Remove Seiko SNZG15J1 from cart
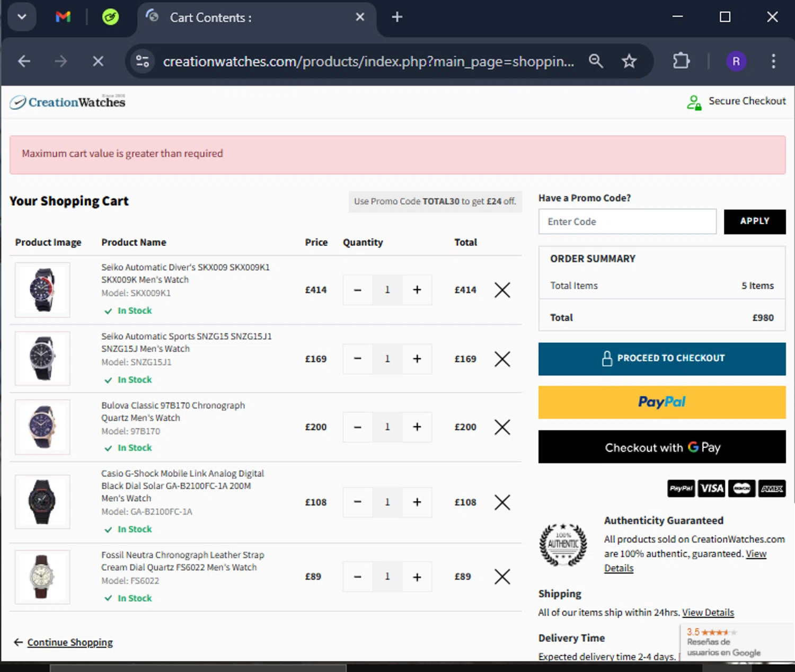Screen dimensions: 795x672 502,359
